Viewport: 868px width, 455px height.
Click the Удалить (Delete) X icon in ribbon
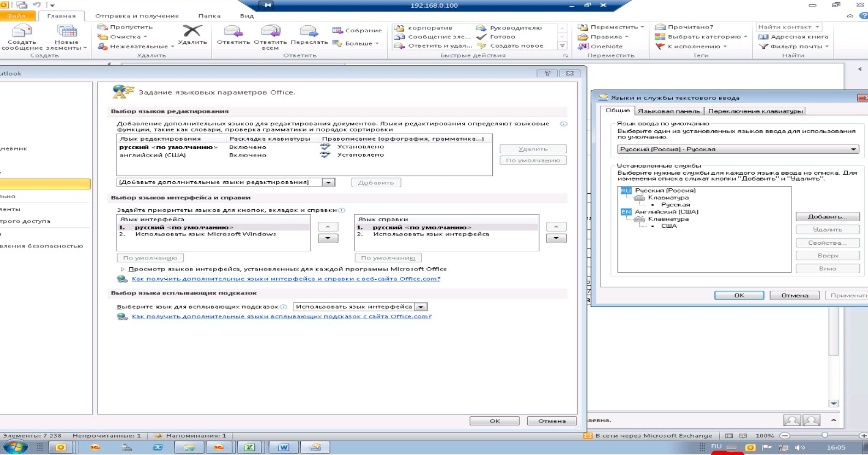point(192,30)
